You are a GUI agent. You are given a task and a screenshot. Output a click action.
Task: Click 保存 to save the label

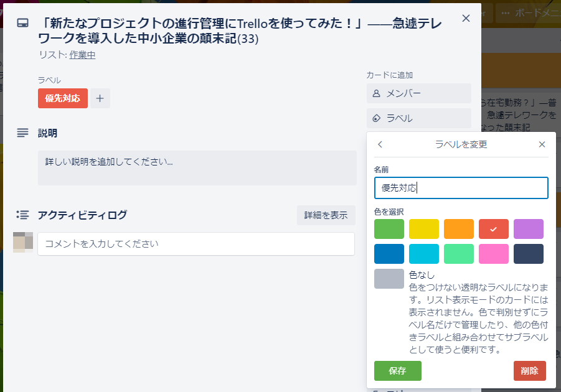(397, 371)
